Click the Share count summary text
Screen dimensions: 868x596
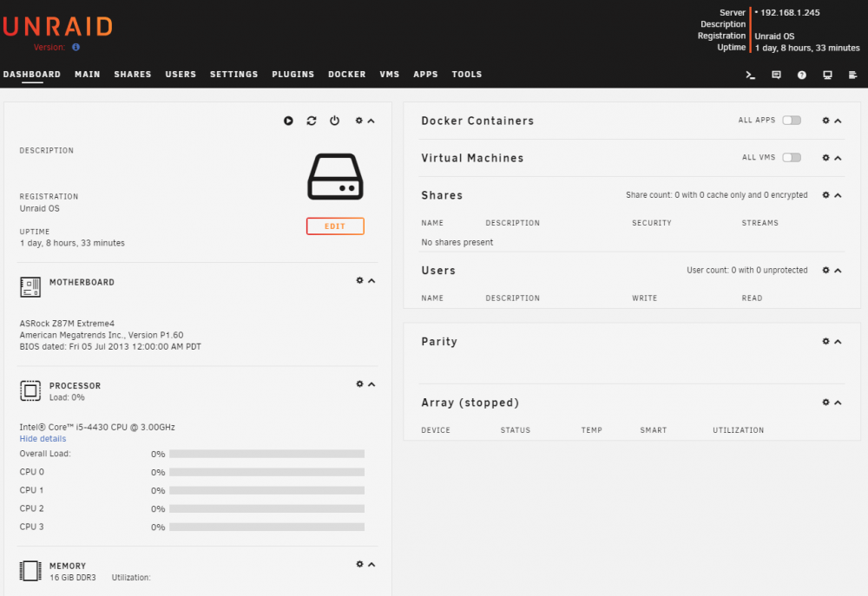716,195
